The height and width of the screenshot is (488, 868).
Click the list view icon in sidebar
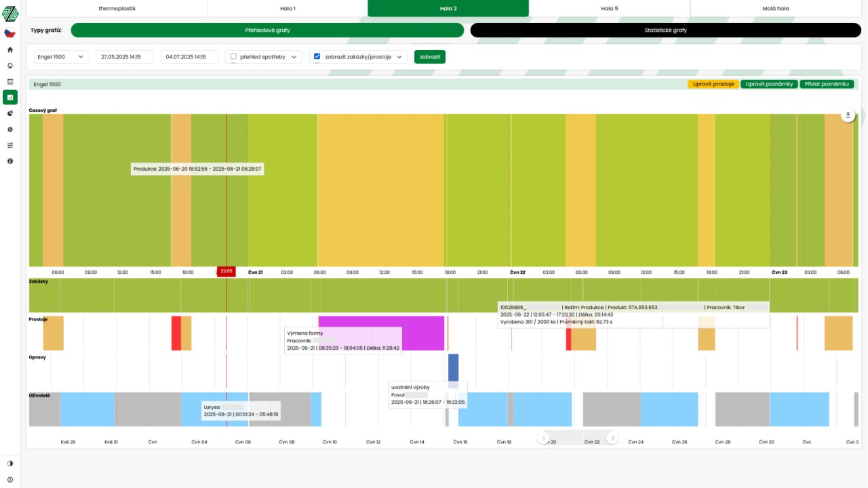tap(10, 81)
